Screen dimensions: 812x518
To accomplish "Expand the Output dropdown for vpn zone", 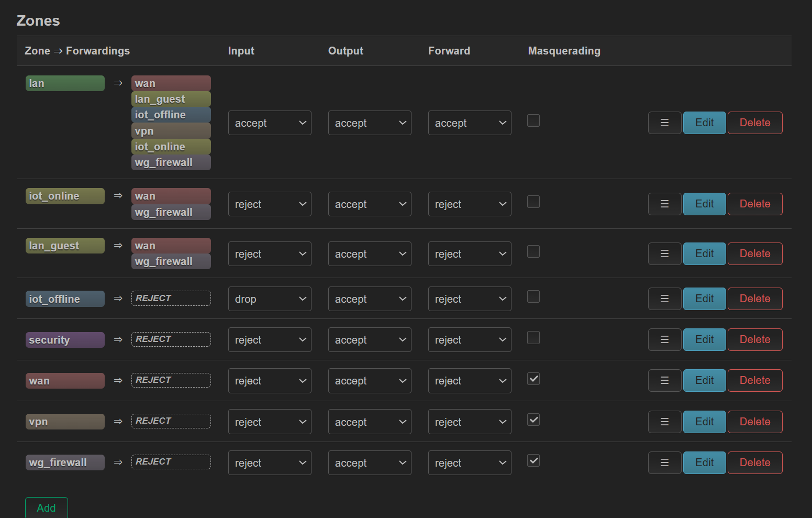I will tap(370, 422).
